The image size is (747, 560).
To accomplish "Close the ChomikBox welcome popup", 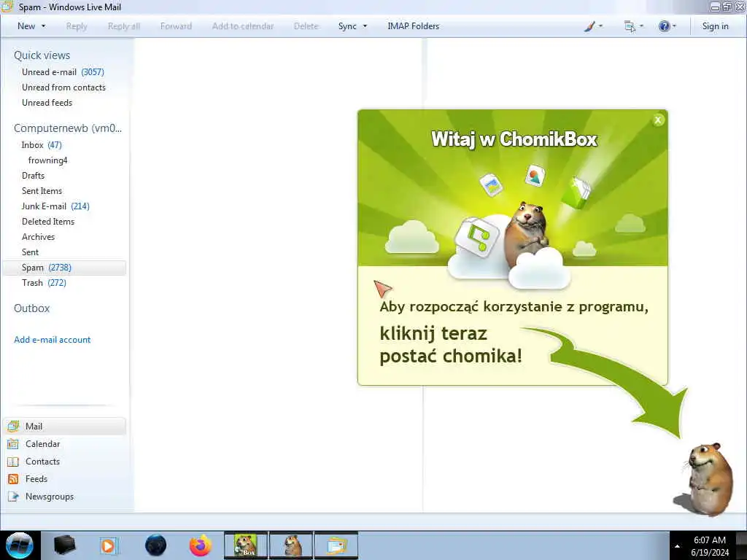I will click(x=658, y=120).
